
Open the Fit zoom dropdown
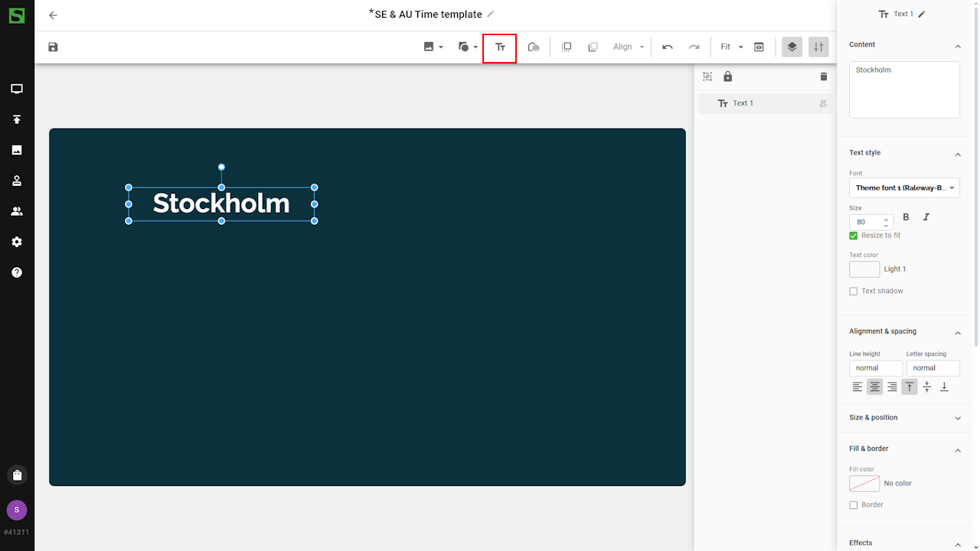[731, 47]
